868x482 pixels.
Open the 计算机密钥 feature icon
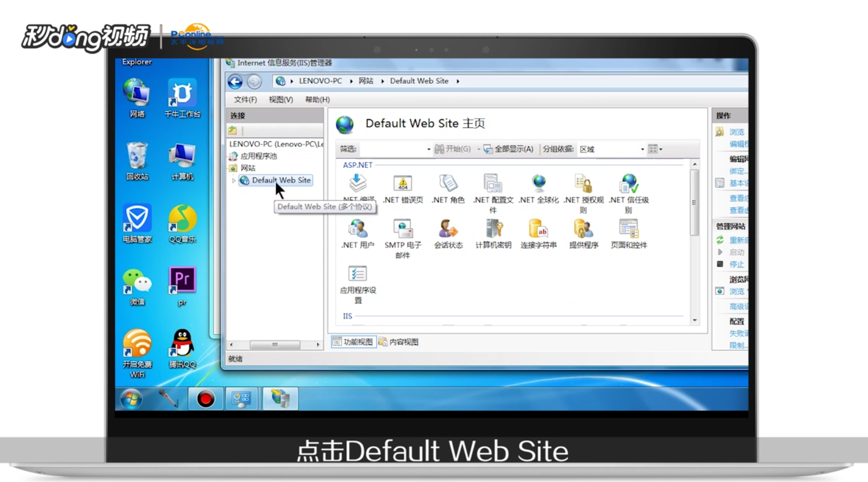pos(493,228)
